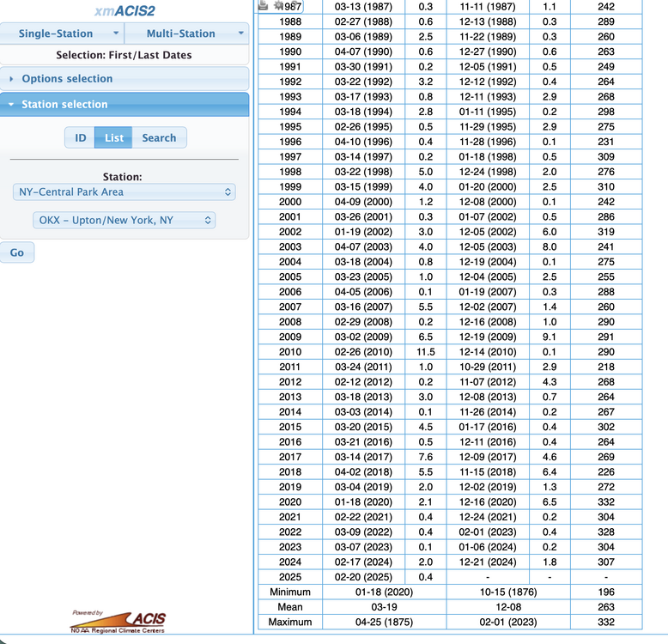Select the List station input mode
668x644 pixels.
coord(114,137)
